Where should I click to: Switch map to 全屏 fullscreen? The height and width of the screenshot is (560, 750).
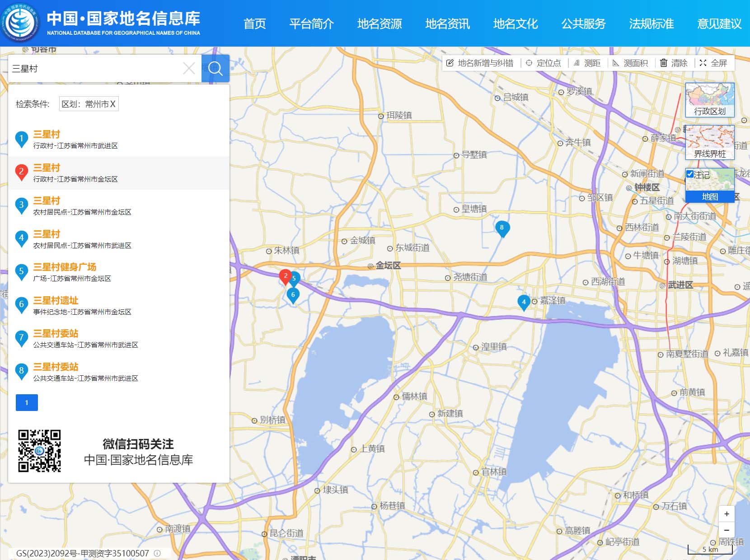pyautogui.click(x=713, y=63)
